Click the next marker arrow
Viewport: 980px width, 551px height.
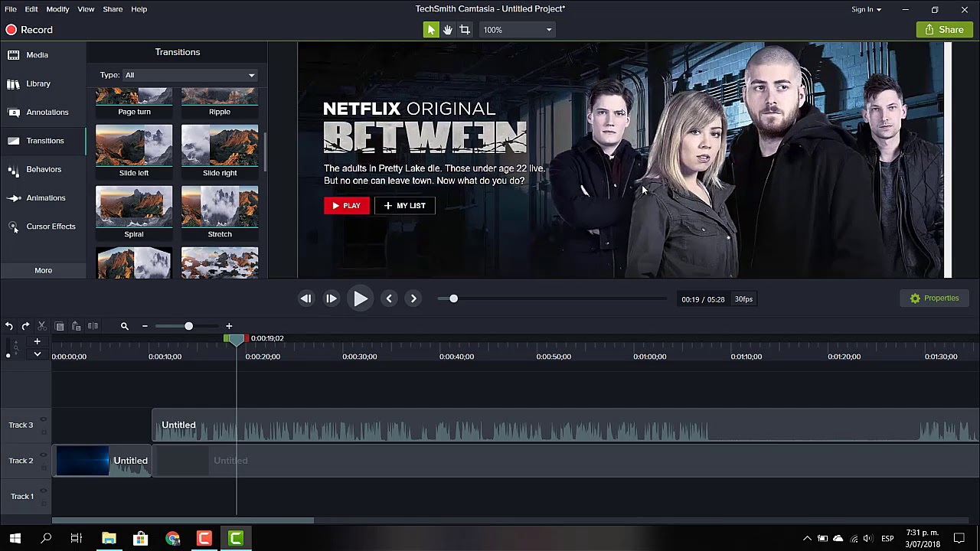coord(413,298)
